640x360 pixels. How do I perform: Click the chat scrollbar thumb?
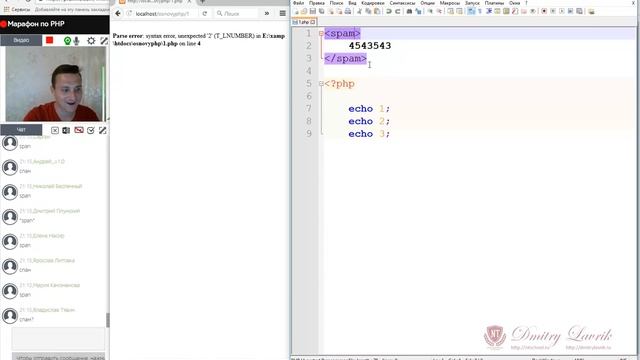point(108,320)
